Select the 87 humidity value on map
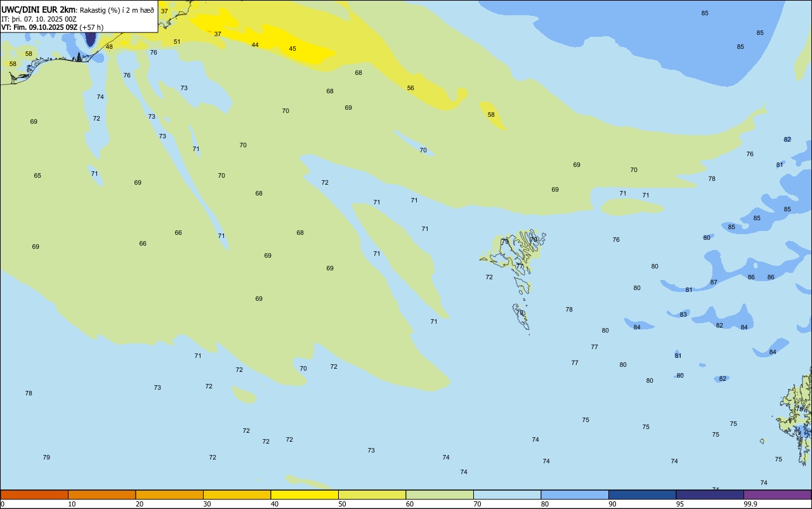This screenshot has width=812, height=509. pyautogui.click(x=714, y=282)
